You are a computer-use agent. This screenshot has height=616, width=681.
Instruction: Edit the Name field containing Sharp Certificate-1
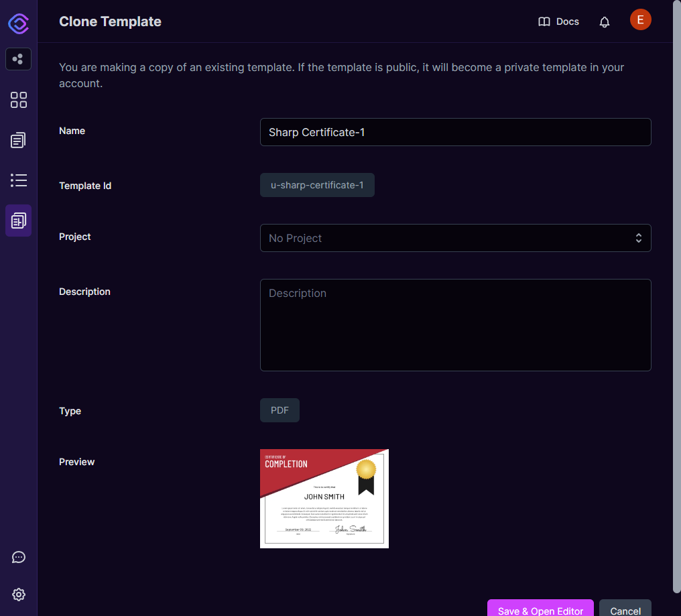(x=456, y=132)
